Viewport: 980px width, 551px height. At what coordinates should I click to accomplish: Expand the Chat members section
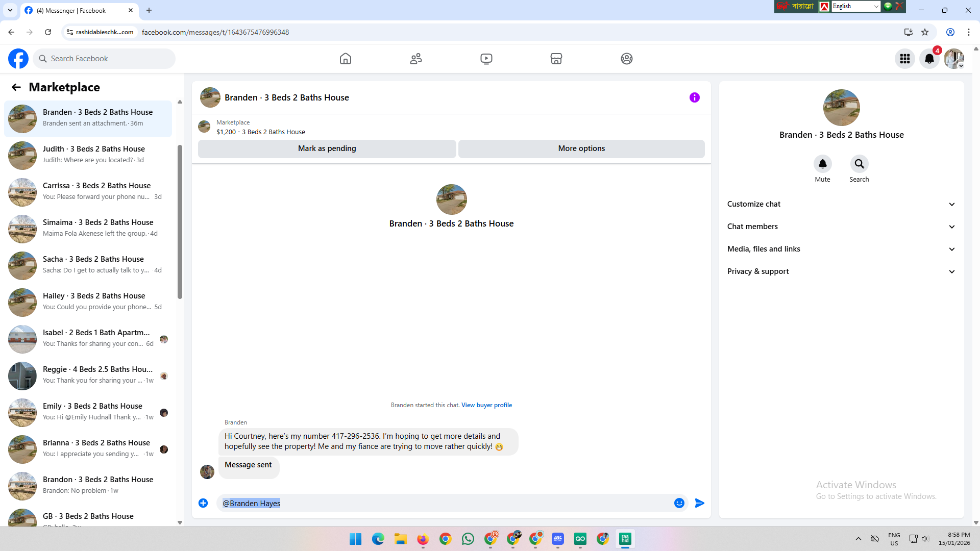(x=841, y=227)
